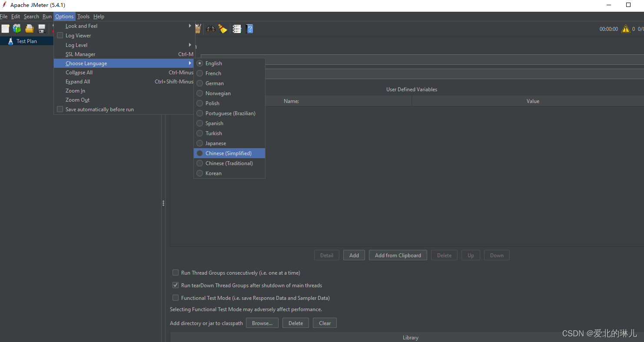Choose Collapse All menu entry
The image size is (644, 342).
pos(124,73)
